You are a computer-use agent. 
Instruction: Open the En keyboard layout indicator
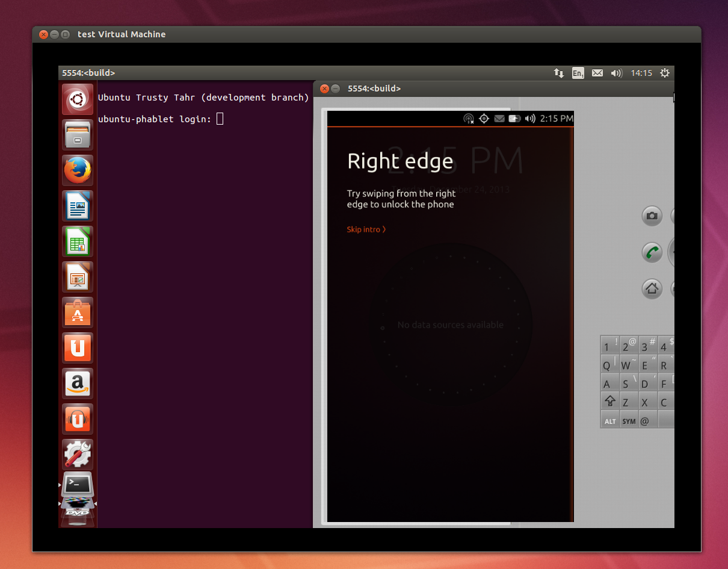[x=578, y=73]
